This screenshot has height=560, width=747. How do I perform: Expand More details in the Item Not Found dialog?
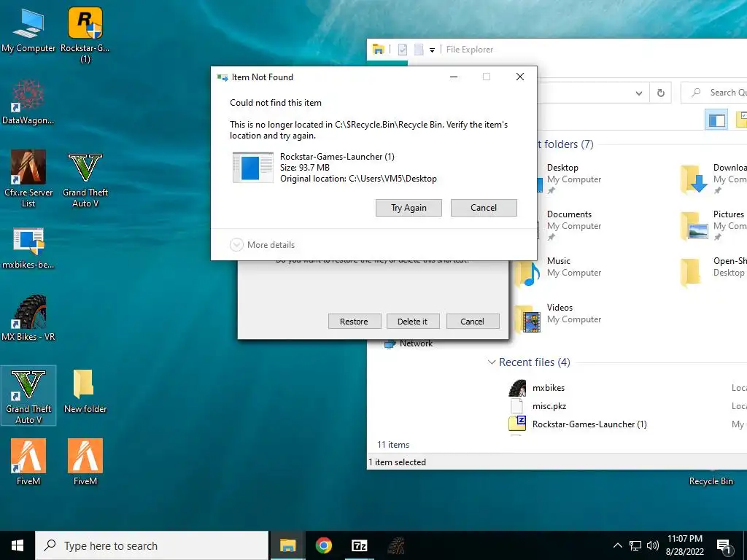[x=263, y=245]
